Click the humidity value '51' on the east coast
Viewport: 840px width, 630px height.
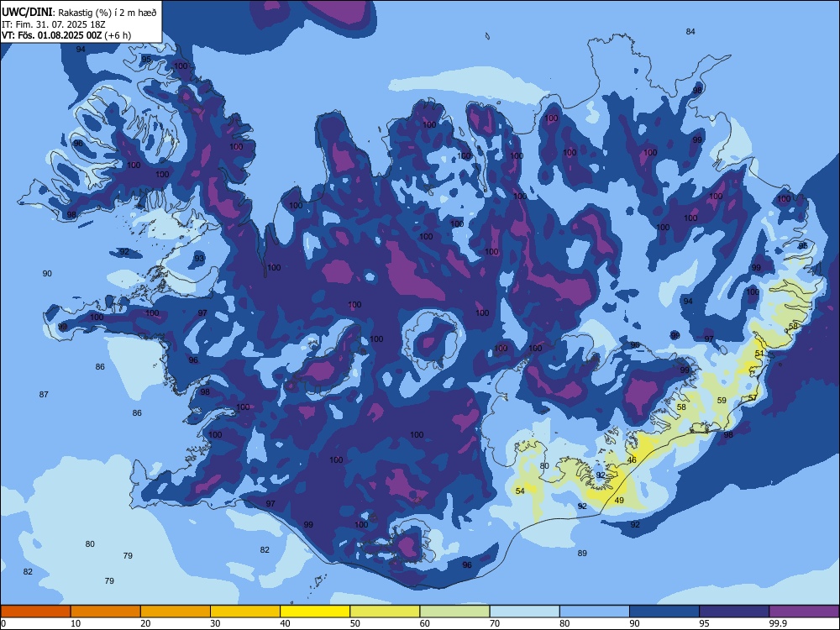point(759,354)
